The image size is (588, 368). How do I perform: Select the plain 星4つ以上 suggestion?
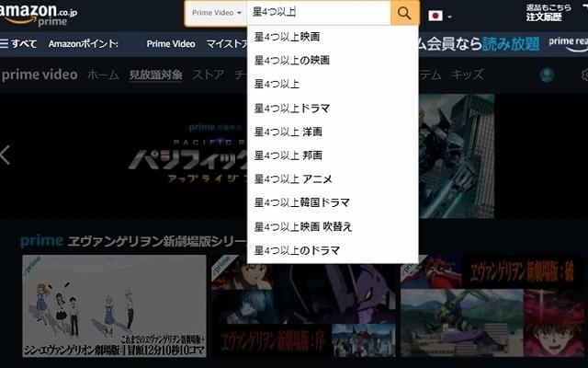333,84
